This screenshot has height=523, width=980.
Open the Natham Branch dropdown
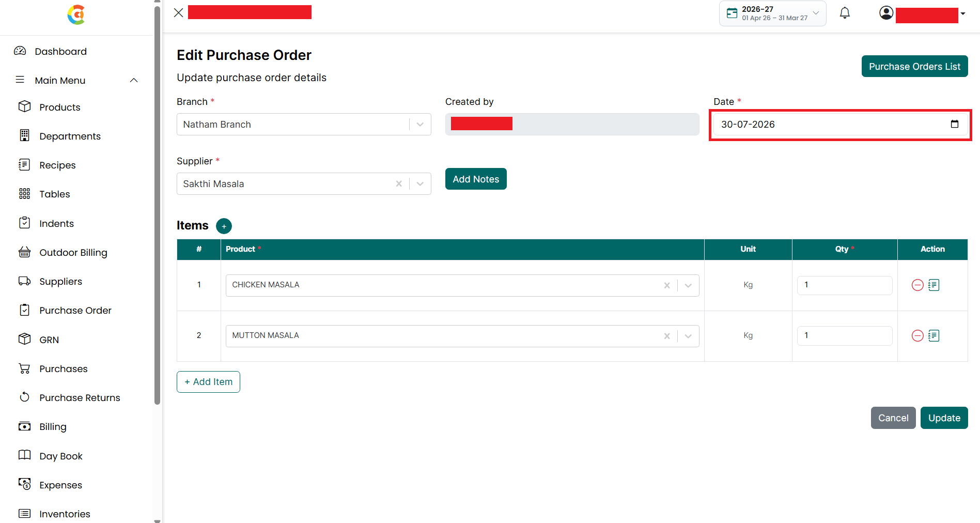[x=304, y=125]
